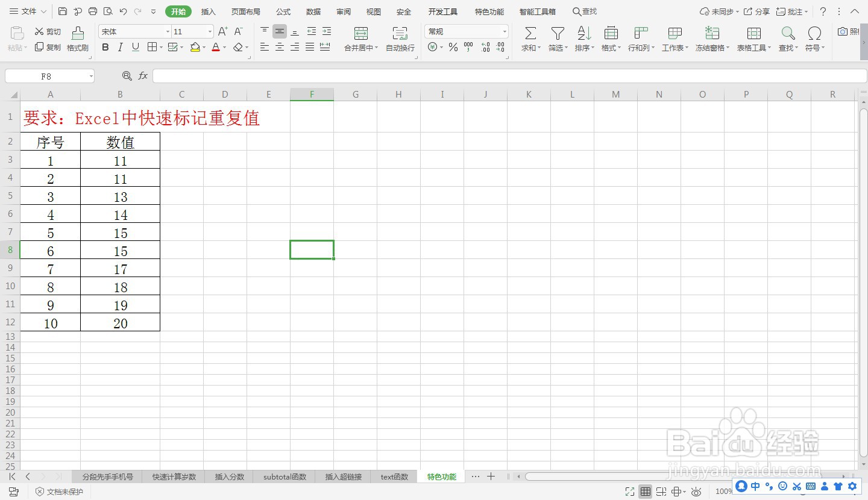868x500 pixels.
Task: Open the 数据 ribbon tab
Action: point(313,12)
